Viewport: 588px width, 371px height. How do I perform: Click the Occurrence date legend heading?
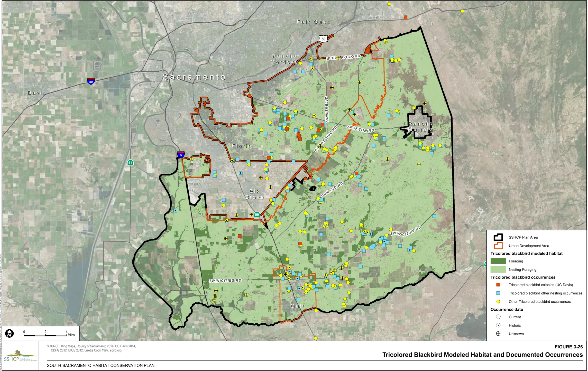(507, 309)
